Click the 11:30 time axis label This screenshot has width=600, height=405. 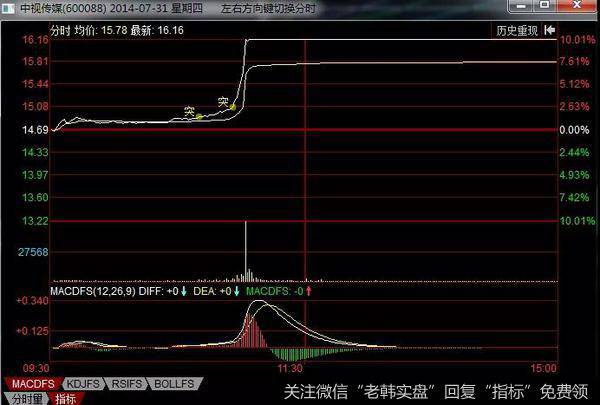pos(290,369)
